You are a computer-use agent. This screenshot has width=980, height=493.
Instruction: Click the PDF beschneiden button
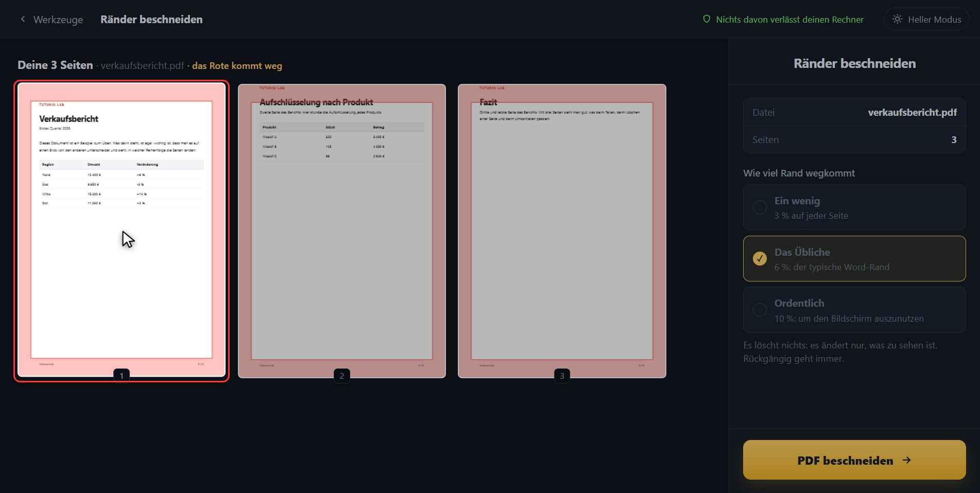click(x=854, y=460)
